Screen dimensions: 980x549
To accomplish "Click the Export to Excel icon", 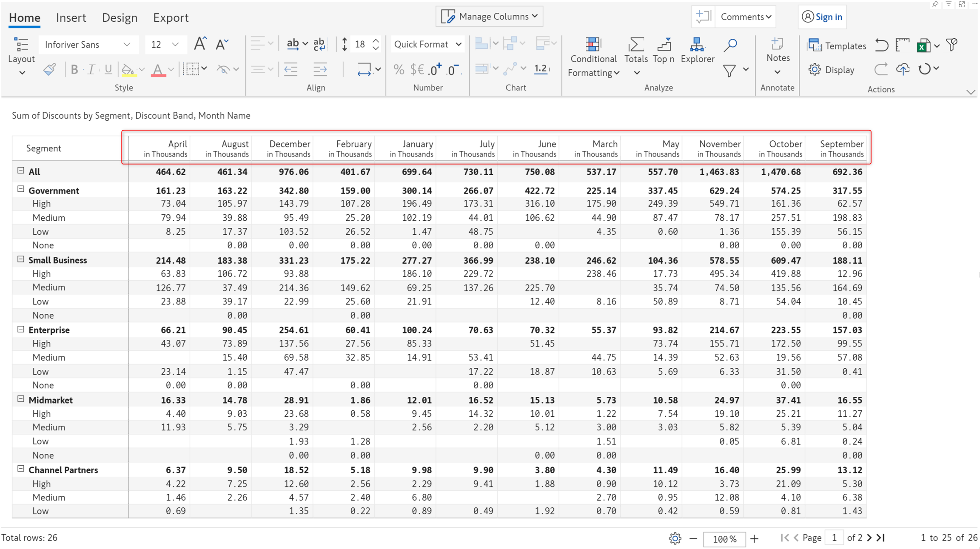I will pos(923,46).
